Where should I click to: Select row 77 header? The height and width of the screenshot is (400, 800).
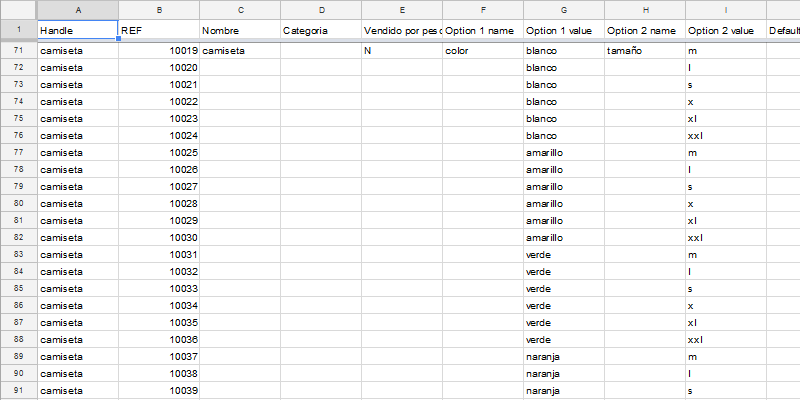(x=19, y=153)
